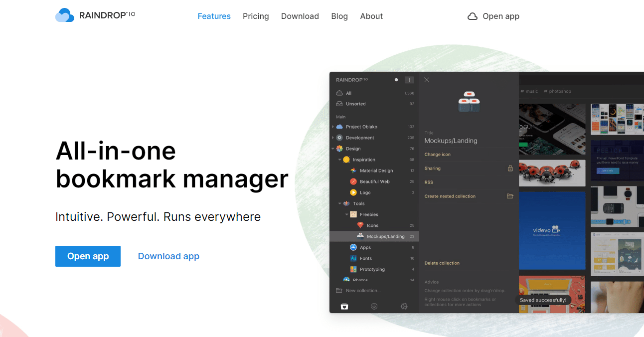The image size is (644, 337).
Task: Click the Sharing option label
Action: click(432, 168)
